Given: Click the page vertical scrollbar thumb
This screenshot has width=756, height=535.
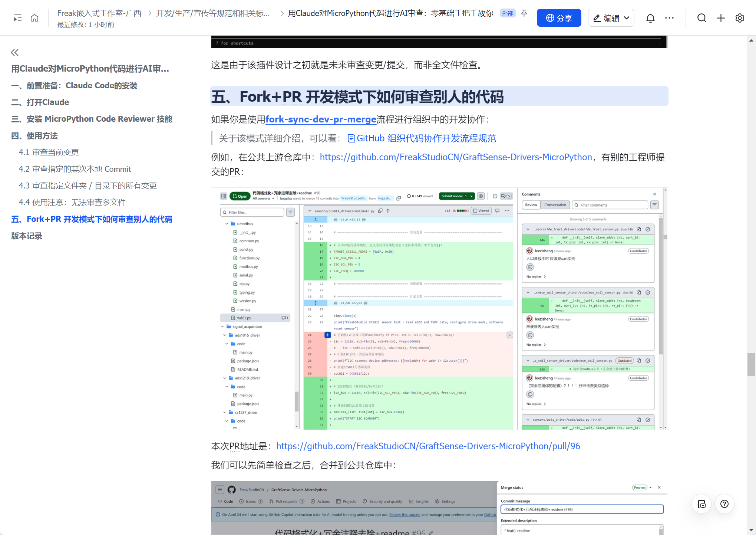Looking at the screenshot, I should 751,365.
